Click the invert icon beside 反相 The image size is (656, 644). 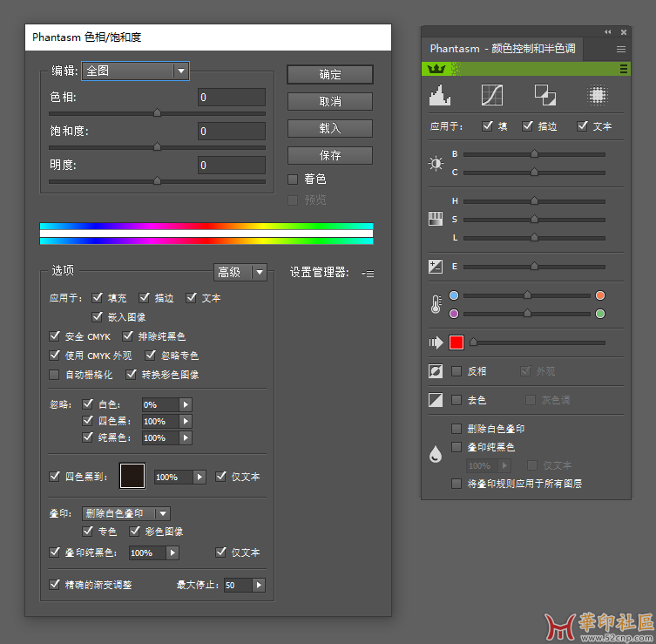pos(436,371)
